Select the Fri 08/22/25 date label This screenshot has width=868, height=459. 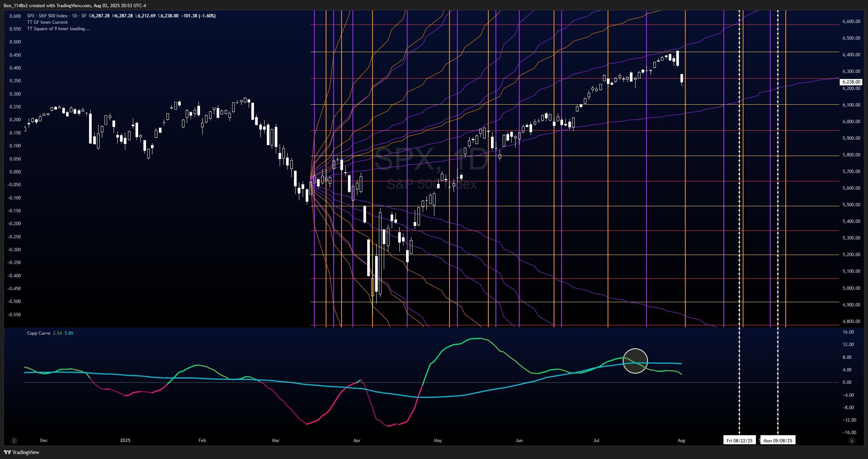(x=739, y=440)
